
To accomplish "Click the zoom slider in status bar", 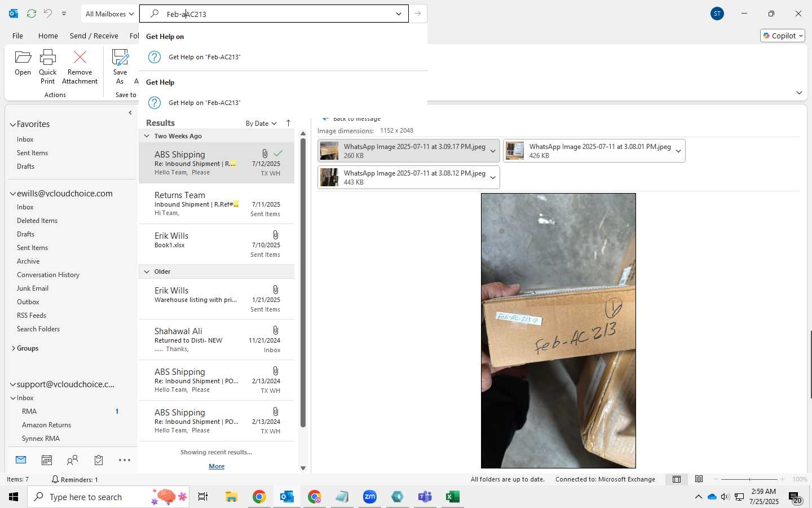I will coord(749,479).
